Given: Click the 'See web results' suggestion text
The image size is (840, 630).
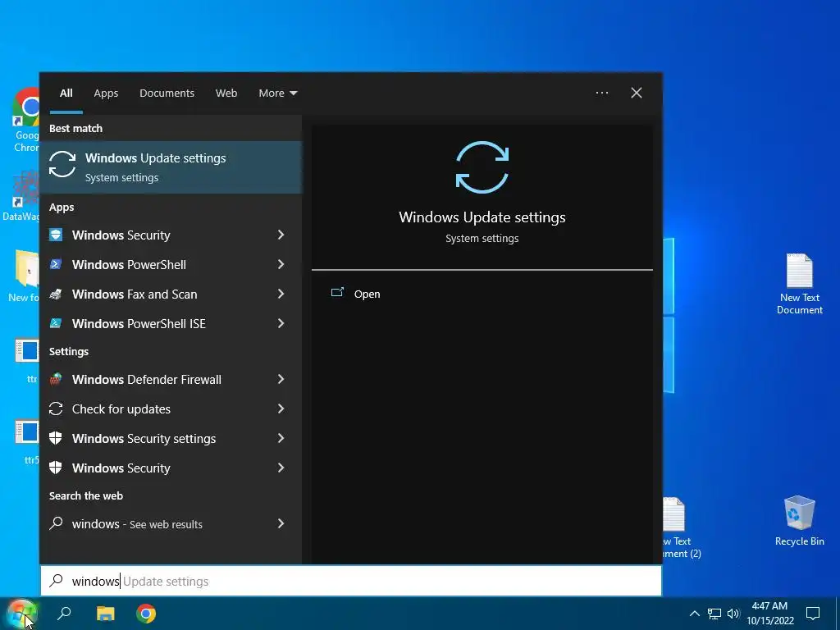Looking at the screenshot, I should tap(166, 524).
